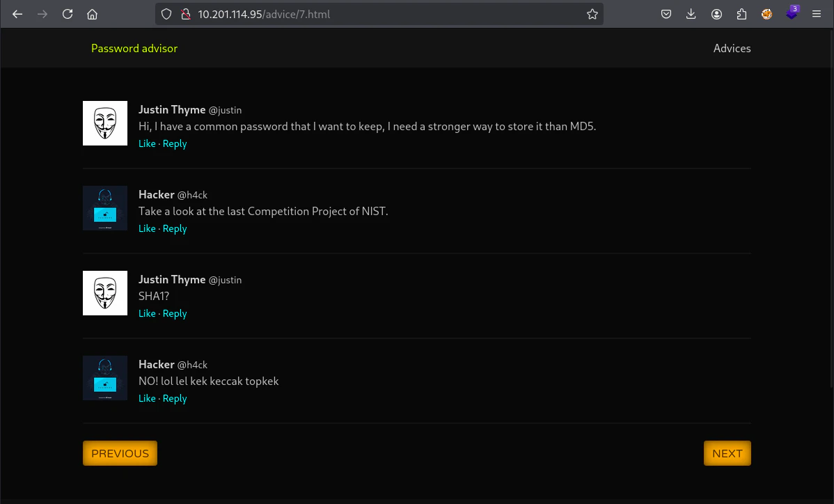Bookmark this page with the star

point(592,15)
